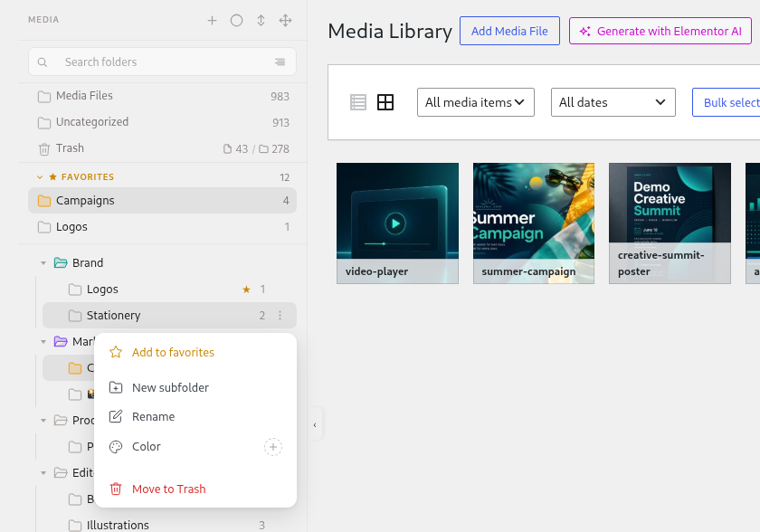Image resolution: width=760 pixels, height=532 pixels.
Task: Open the search options icon in search box
Action: click(280, 62)
